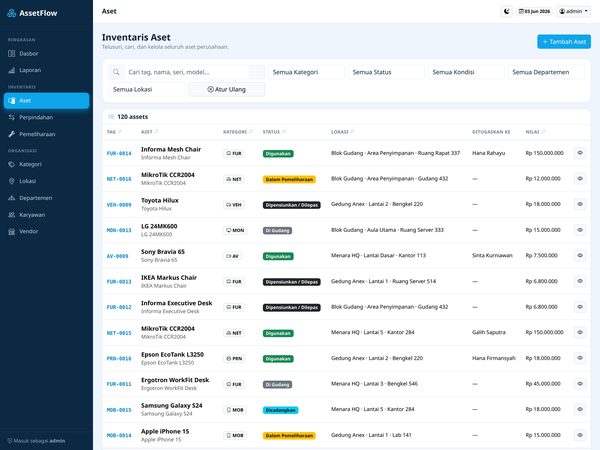Open the Semua Kategori dropdown
600x450 pixels.
click(307, 72)
